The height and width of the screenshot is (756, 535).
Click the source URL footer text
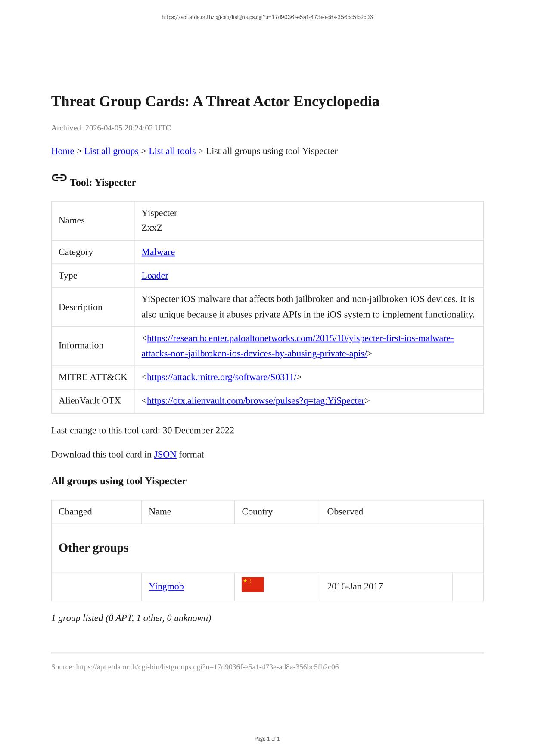point(195,667)
